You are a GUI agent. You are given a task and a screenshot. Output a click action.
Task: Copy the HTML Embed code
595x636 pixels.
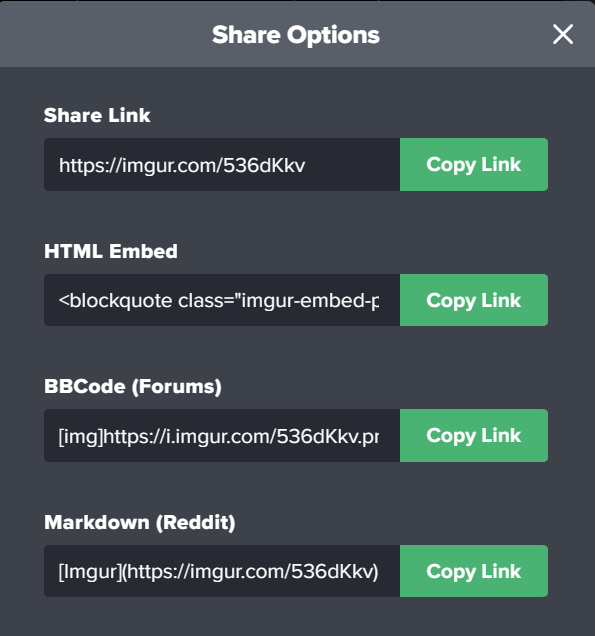[x=474, y=300]
